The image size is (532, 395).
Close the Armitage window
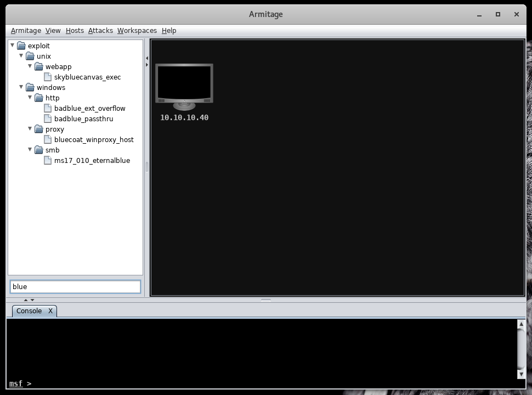click(517, 14)
